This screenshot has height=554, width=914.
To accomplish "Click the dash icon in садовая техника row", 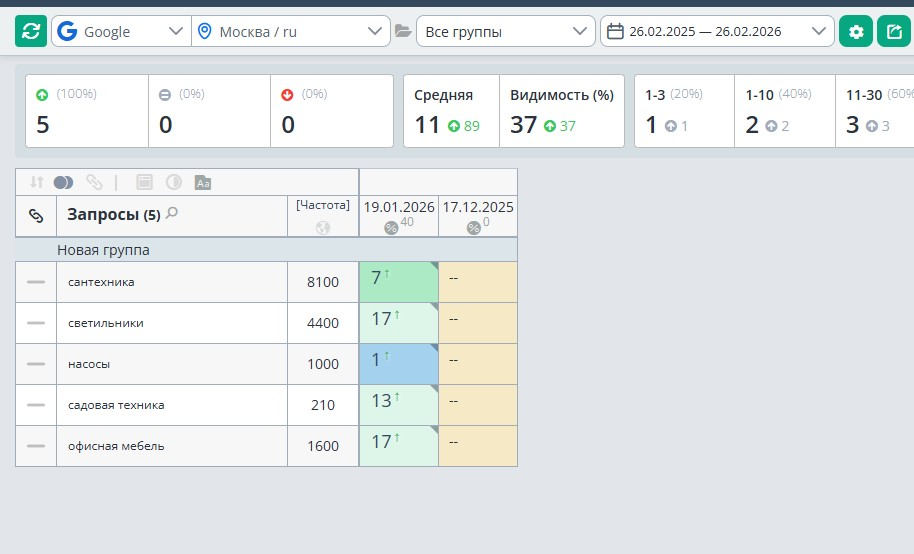I will tap(36, 405).
